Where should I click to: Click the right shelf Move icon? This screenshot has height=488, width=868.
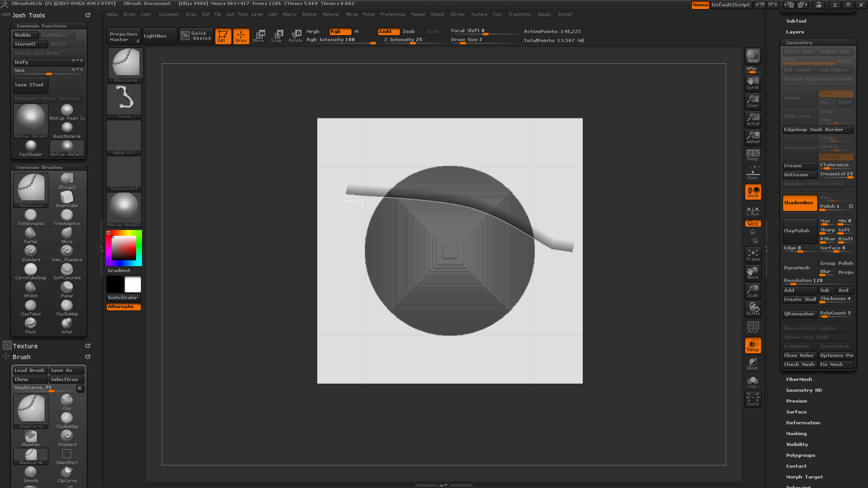[753, 273]
